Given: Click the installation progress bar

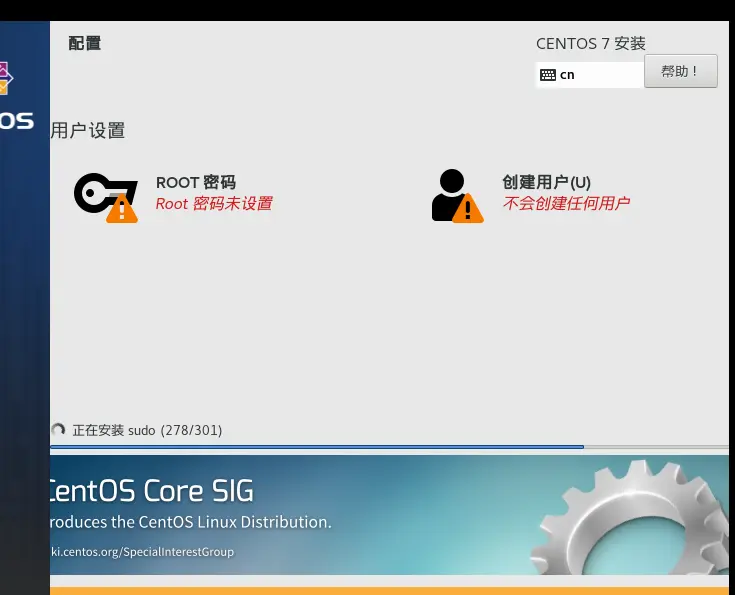Looking at the screenshot, I should [x=390, y=447].
